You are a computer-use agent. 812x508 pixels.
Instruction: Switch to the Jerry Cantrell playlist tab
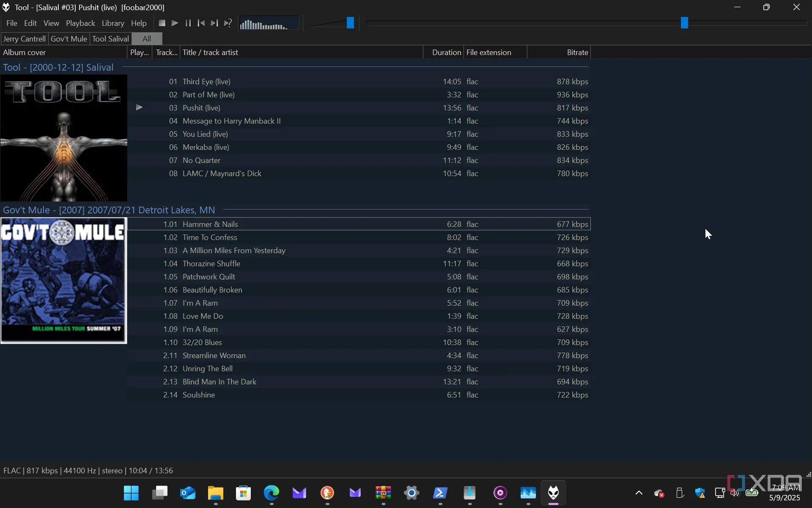coord(25,39)
